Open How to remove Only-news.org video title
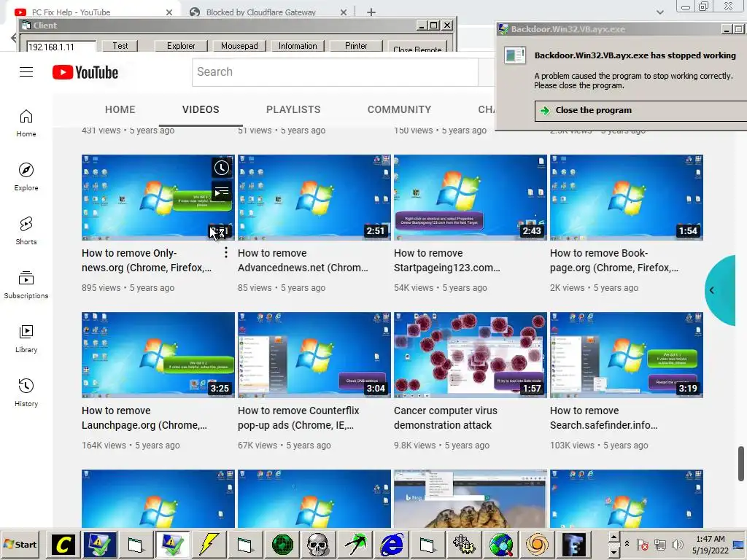 (x=146, y=260)
